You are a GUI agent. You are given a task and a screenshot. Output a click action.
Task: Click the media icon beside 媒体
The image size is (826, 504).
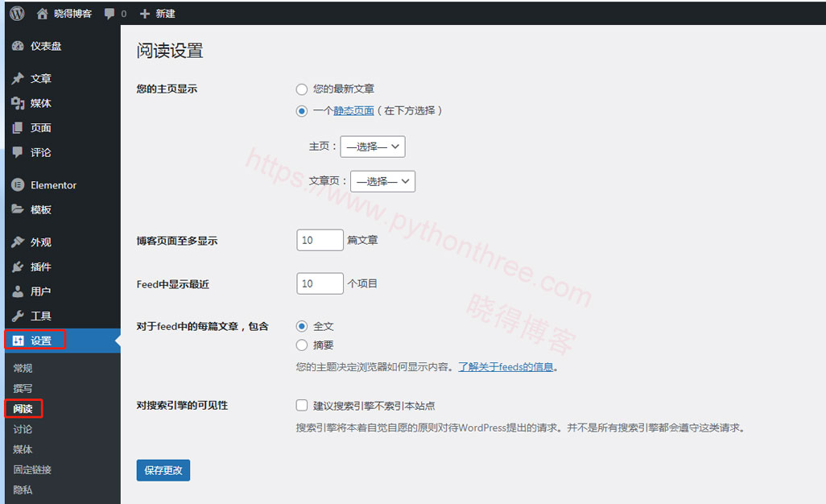coord(18,103)
